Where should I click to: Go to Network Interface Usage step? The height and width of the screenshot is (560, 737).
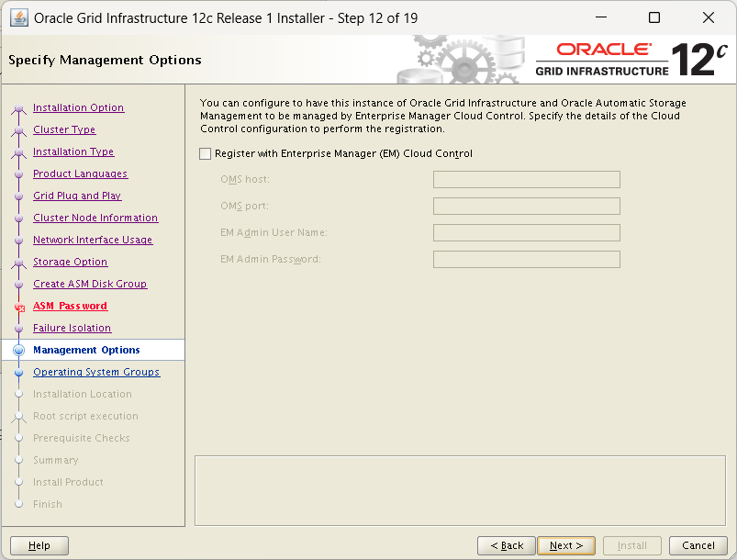tap(93, 240)
